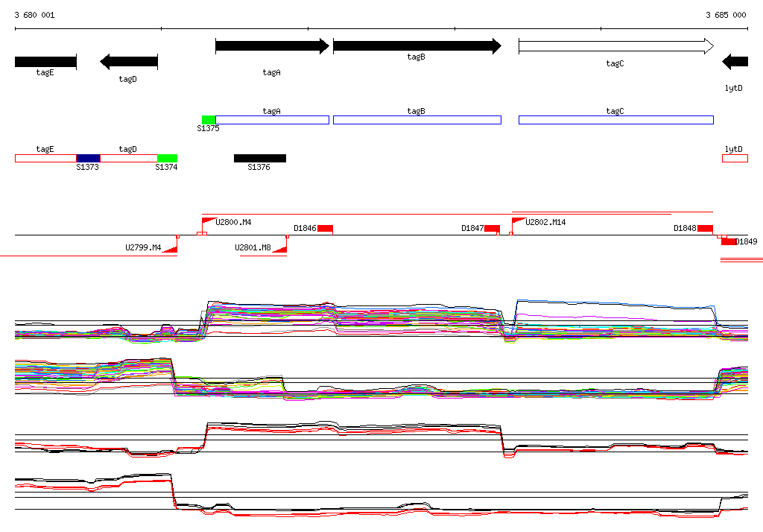The height and width of the screenshot is (532, 763).
Task: Click the black tagE gene block in the top gene track
Action: [x=45, y=62]
